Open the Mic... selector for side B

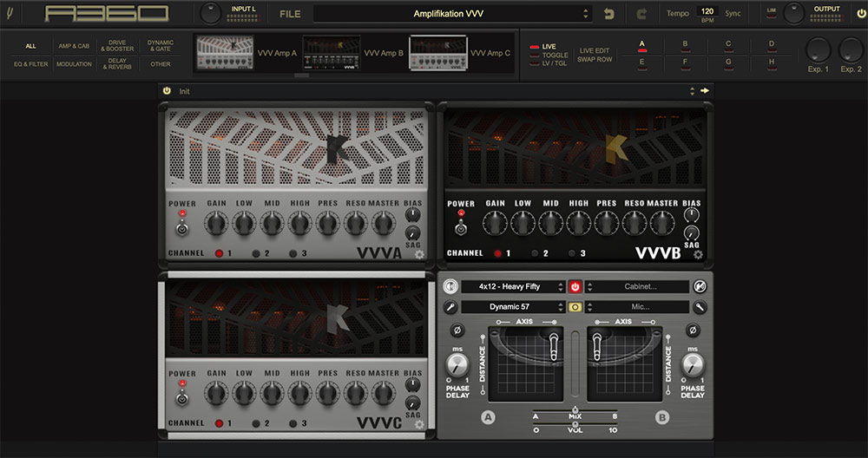click(x=637, y=307)
